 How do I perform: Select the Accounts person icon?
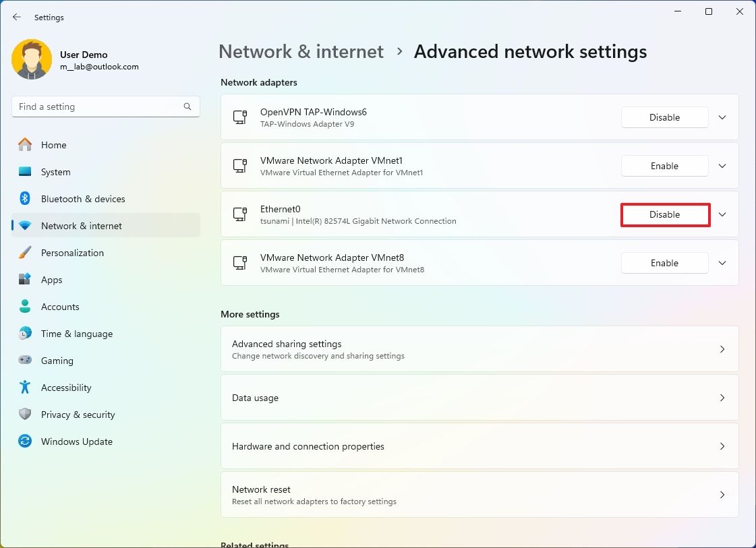(x=25, y=307)
